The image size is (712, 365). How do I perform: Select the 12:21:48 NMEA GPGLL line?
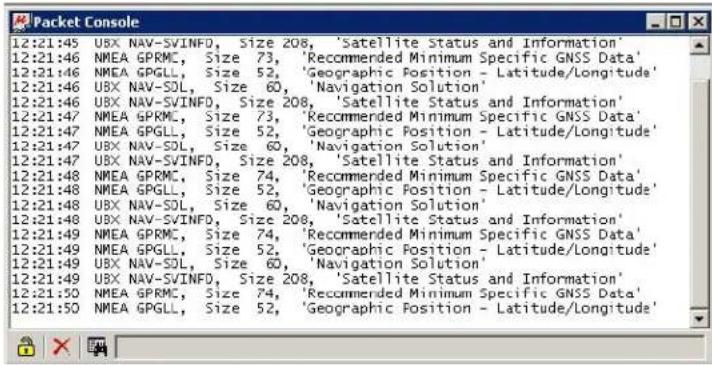coord(334,190)
